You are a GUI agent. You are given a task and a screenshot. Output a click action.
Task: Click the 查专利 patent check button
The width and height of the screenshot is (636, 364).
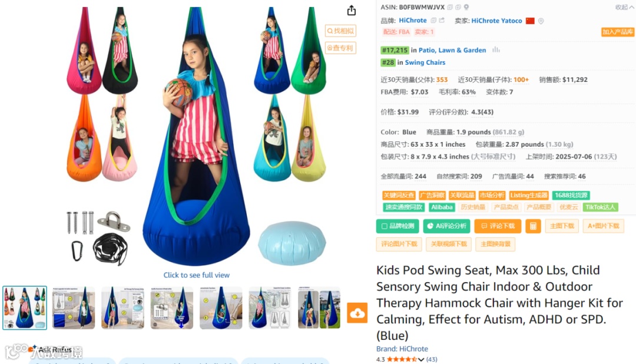340,48
